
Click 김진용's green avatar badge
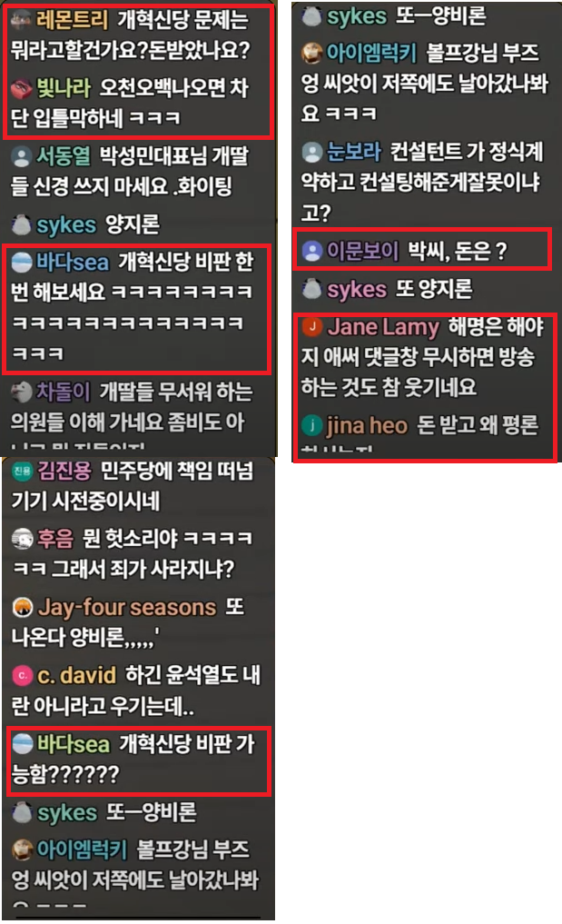point(23,471)
